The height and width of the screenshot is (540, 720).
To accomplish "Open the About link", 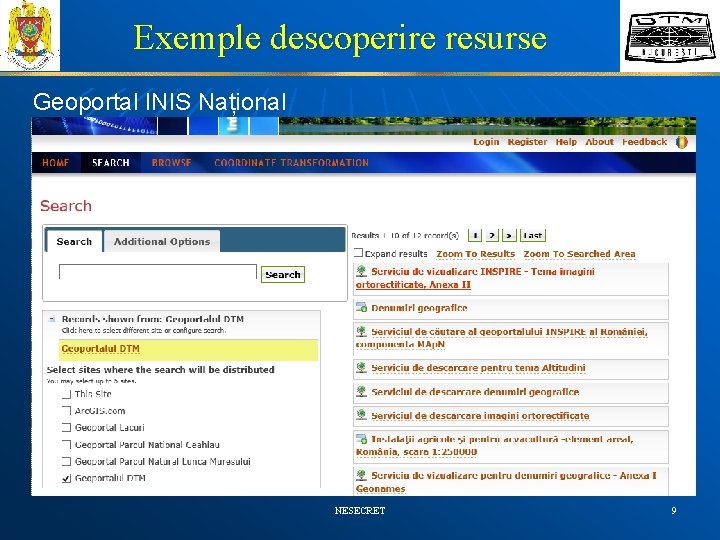I will click(x=599, y=142).
